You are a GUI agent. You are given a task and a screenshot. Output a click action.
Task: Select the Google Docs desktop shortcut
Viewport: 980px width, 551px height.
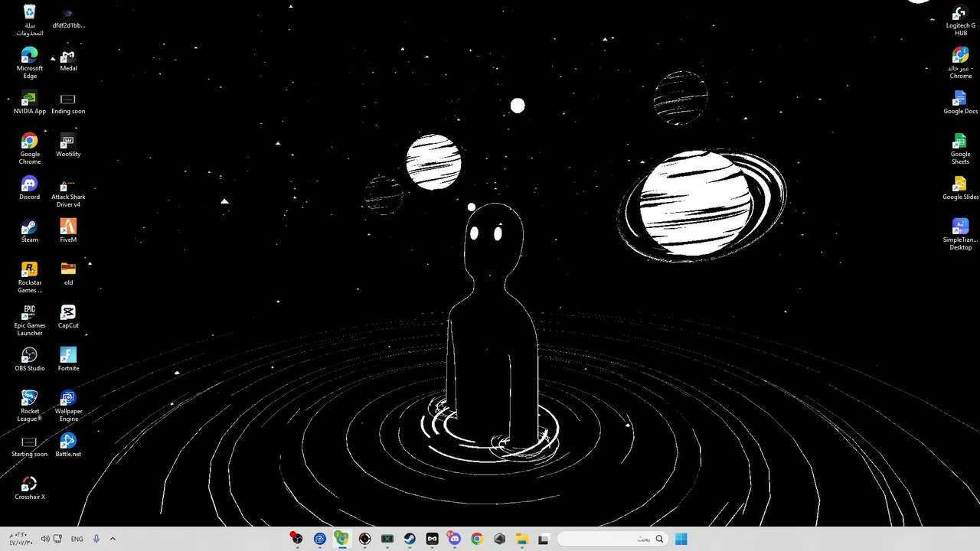click(x=960, y=103)
